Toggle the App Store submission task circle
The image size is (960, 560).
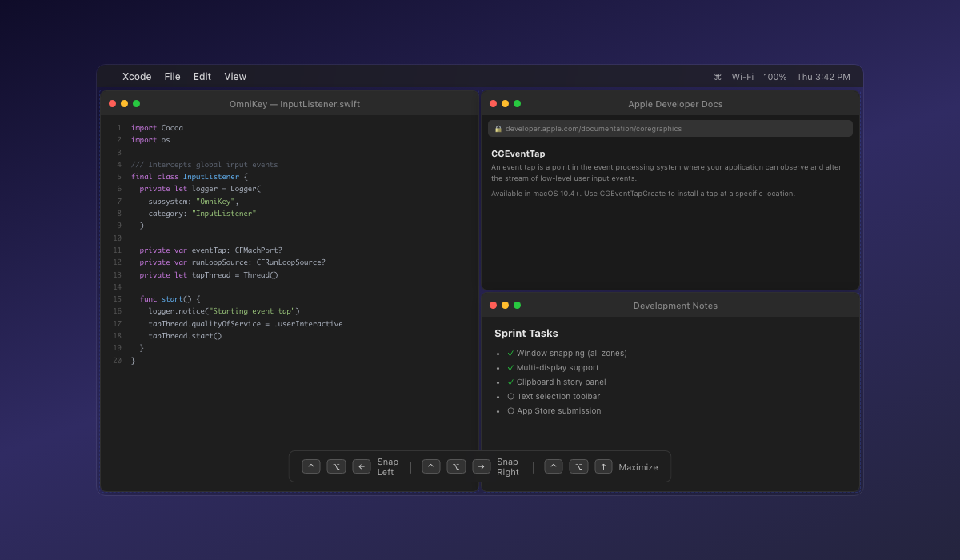pyautogui.click(x=510, y=410)
